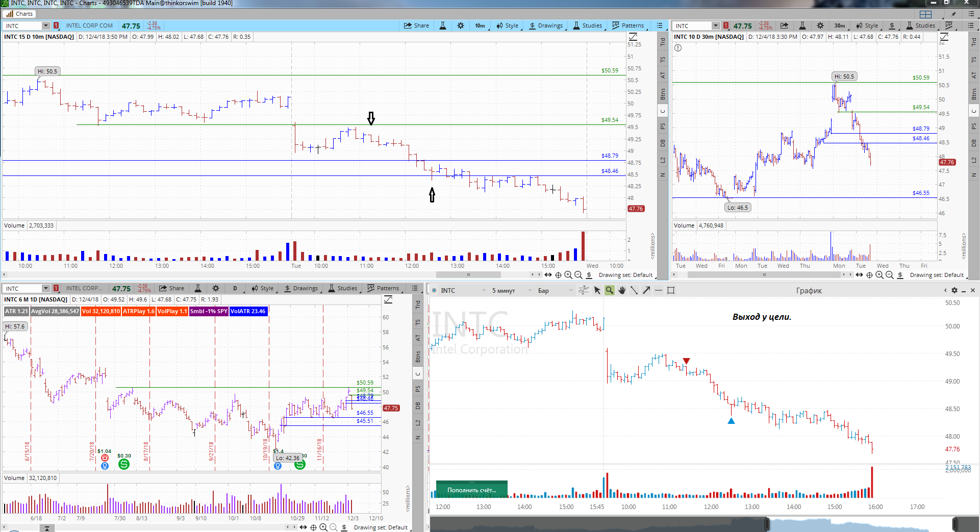The image size is (980, 532).
Task: Share the daily chart
Action: pos(171,288)
